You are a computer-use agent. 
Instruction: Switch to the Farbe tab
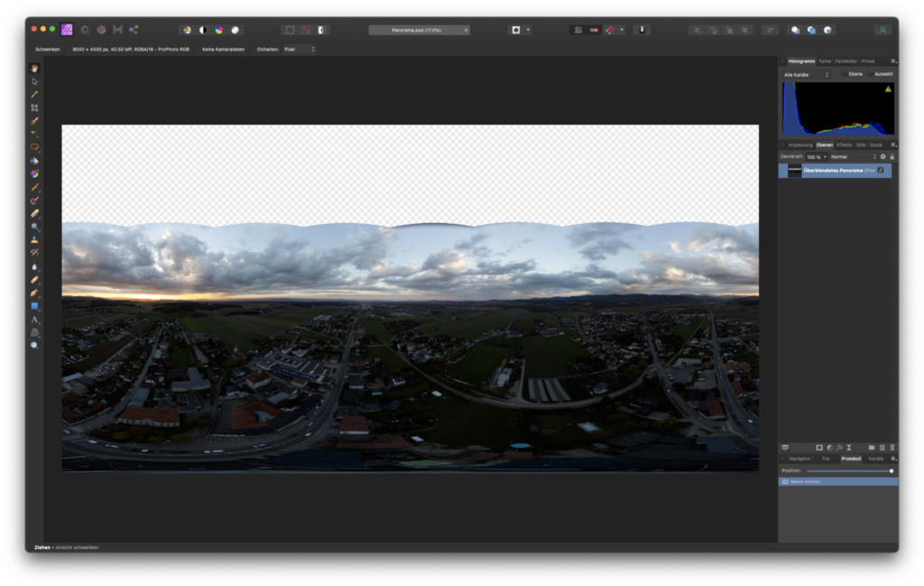[825, 61]
